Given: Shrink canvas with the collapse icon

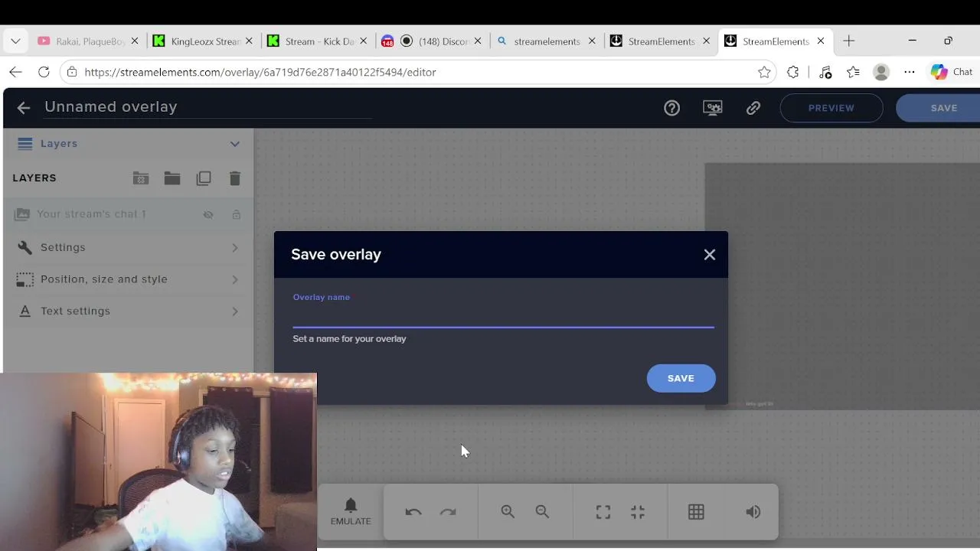Looking at the screenshot, I should point(638,512).
